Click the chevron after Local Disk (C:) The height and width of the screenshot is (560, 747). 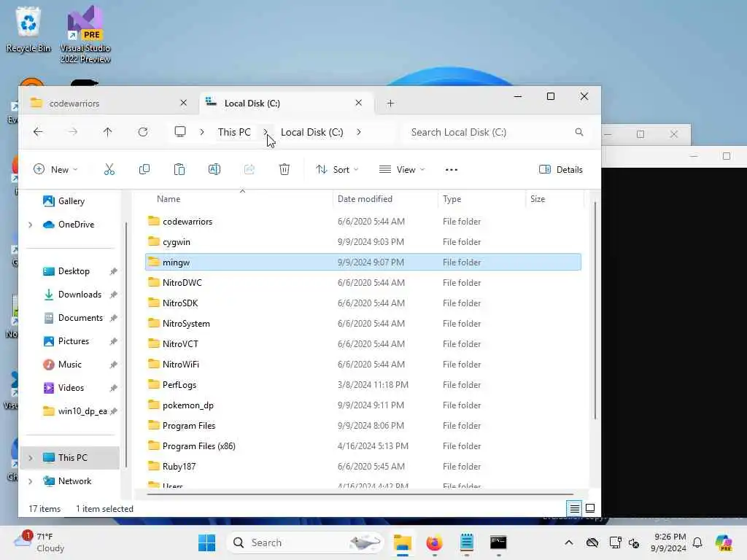(359, 132)
